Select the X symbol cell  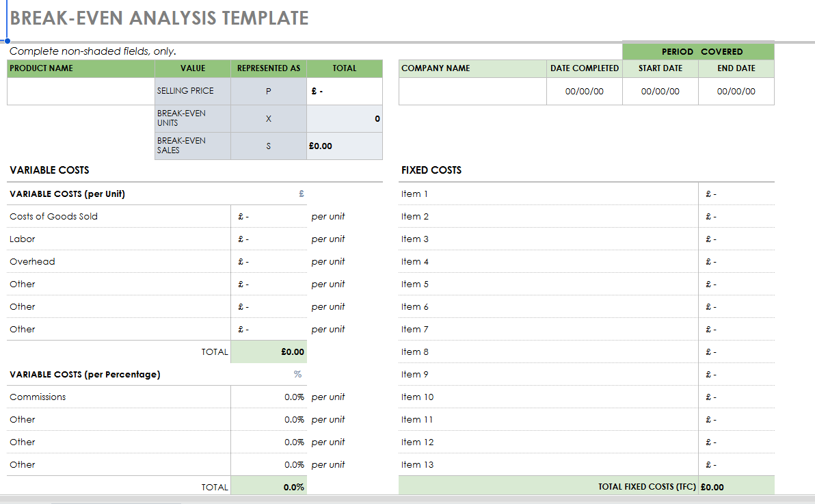269,118
